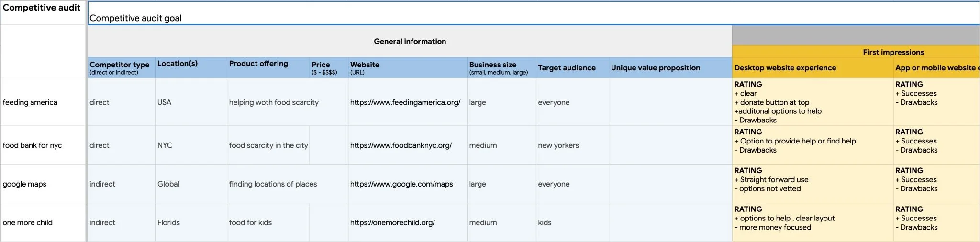Open the foodbanknyc.org website link

[x=401, y=145]
